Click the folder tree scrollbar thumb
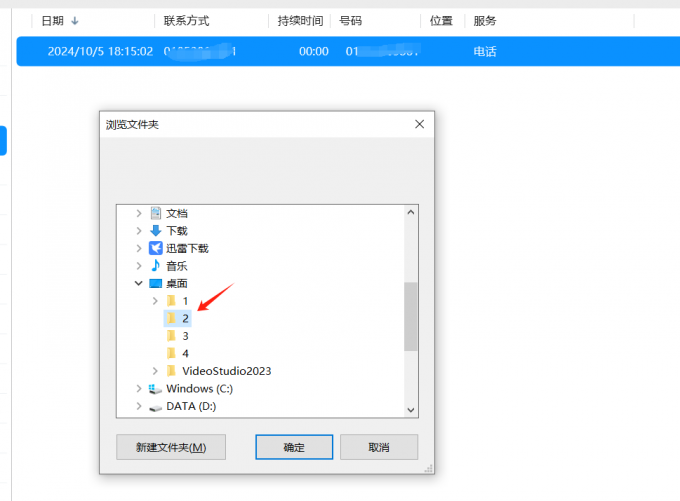Image resolution: width=680 pixels, height=501 pixels. pos(411,316)
